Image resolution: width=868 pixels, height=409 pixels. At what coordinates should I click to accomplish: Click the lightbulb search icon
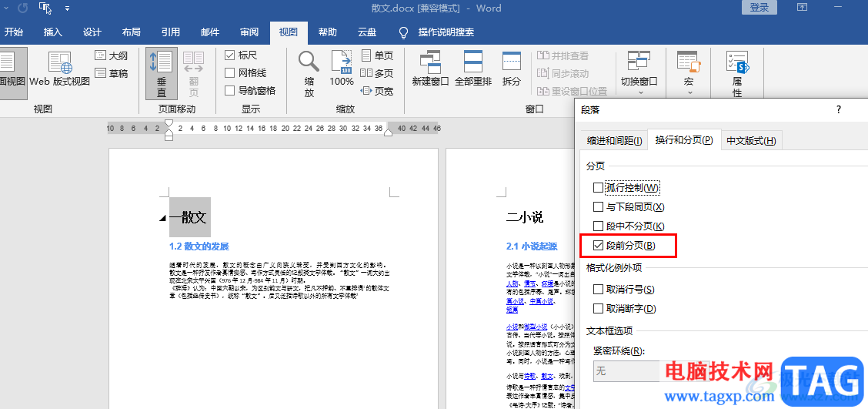click(x=404, y=32)
